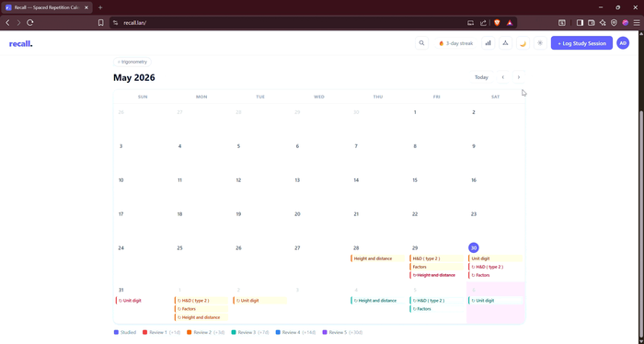Open Unit digit studied event on May 30
Viewport: 644px width, 344px height.
(x=495, y=258)
